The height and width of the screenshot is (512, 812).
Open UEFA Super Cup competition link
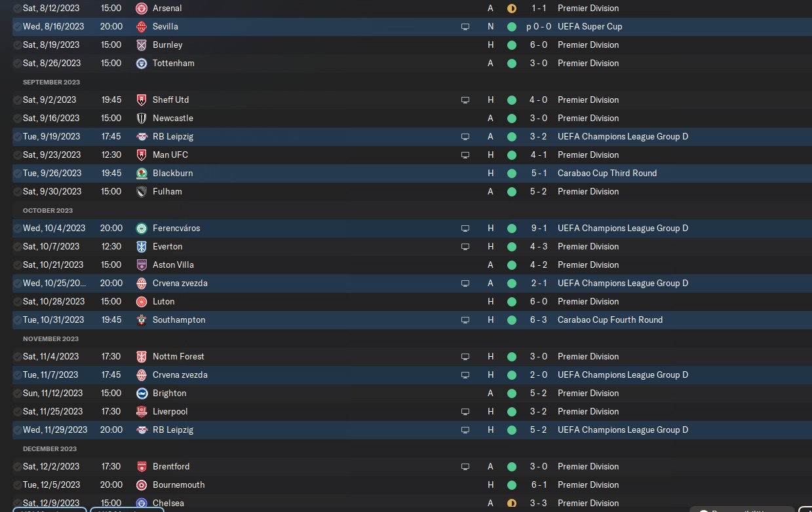coord(590,27)
